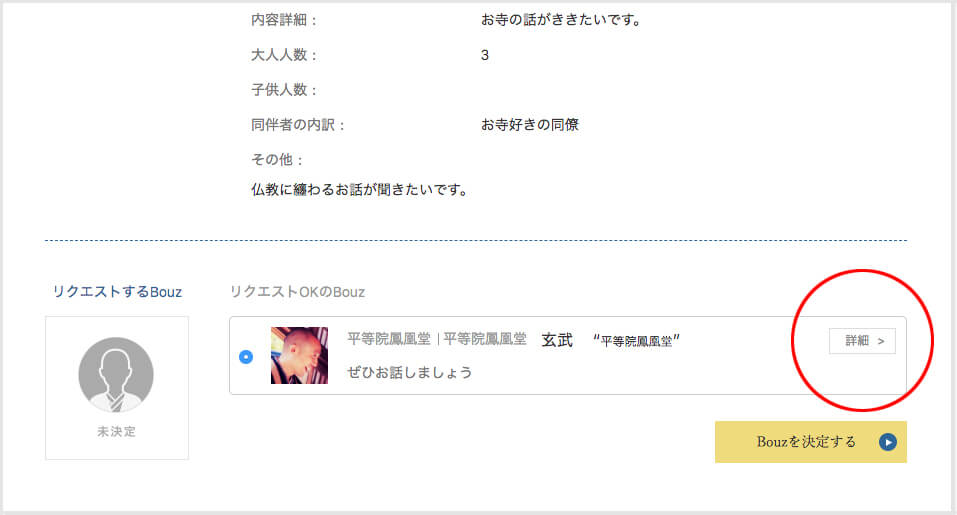Click the quoted "平等院鳳凰堂" title
The width and height of the screenshot is (957, 515).
(x=636, y=340)
